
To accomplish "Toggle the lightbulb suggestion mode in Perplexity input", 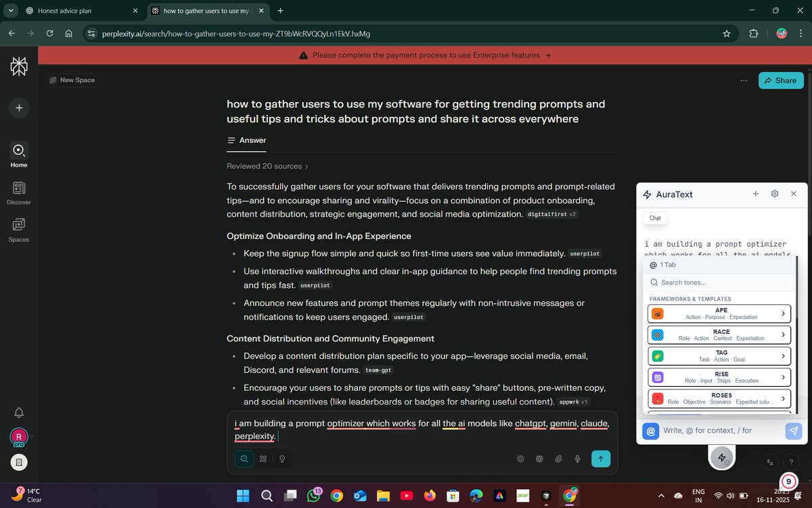I will [282, 459].
